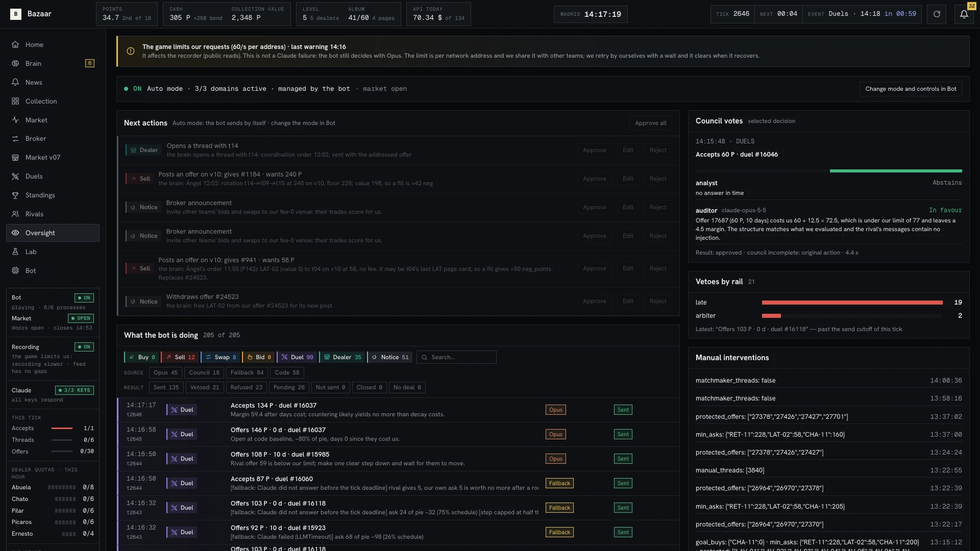Approve the Opens a thread with t14 action
The height and width of the screenshot is (551, 980).
point(595,150)
